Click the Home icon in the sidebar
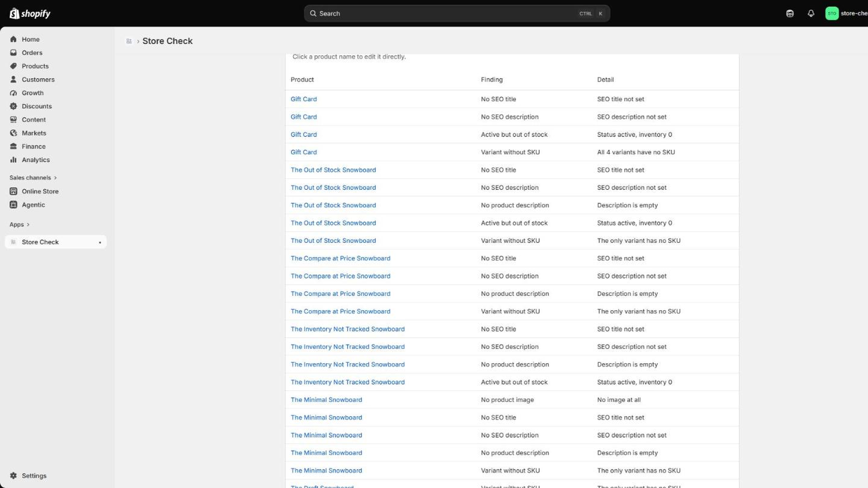The width and height of the screenshot is (868, 488). (x=14, y=39)
